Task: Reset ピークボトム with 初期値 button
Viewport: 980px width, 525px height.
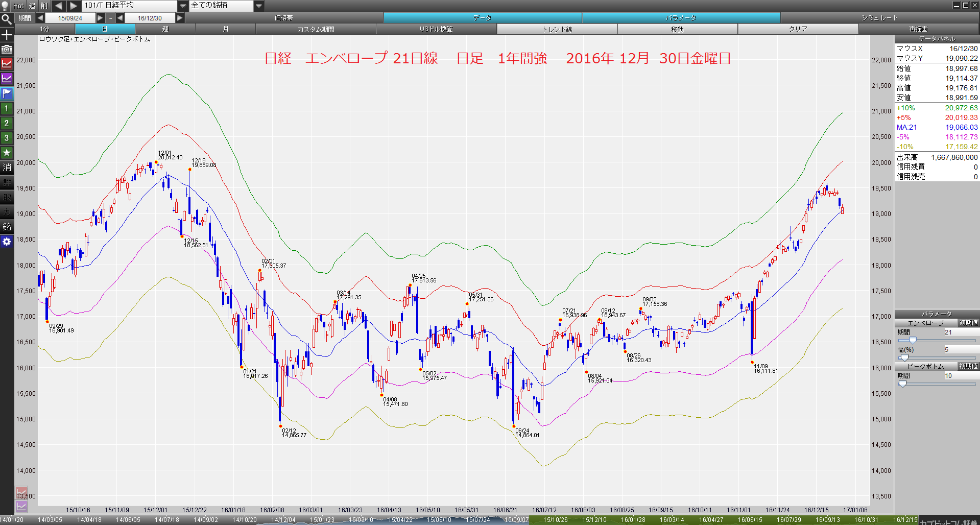Action: [x=968, y=366]
